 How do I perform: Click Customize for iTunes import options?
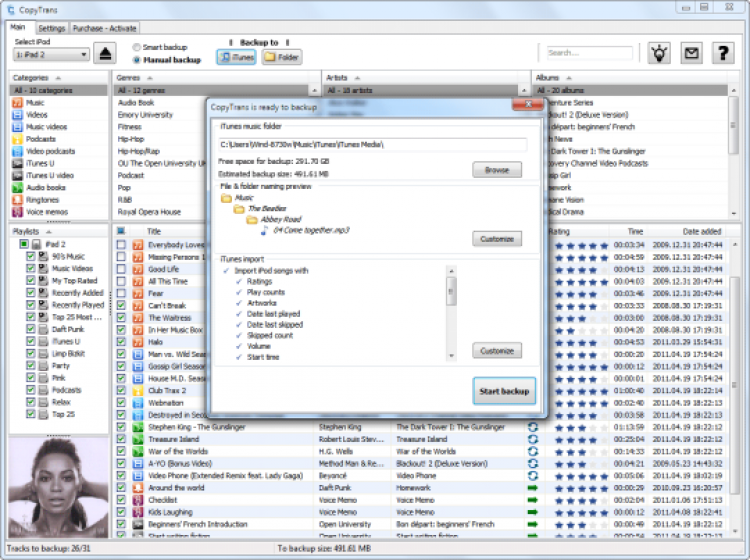tap(497, 351)
